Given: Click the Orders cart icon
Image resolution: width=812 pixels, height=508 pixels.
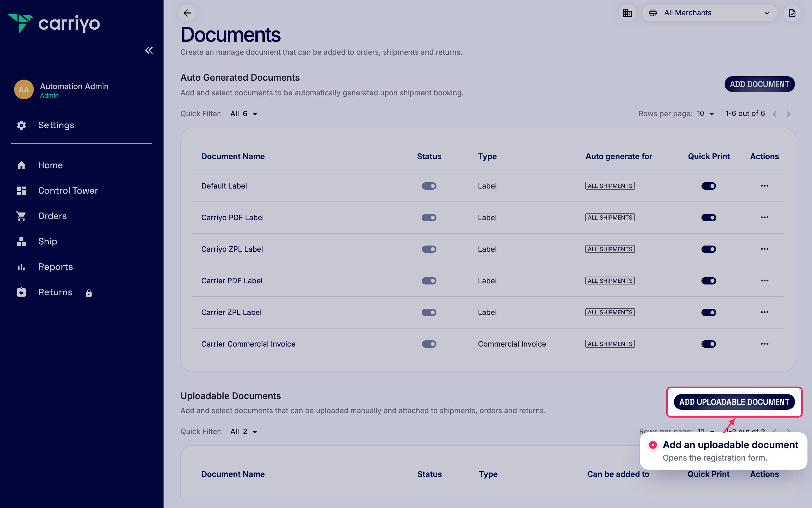Looking at the screenshot, I should (x=21, y=216).
